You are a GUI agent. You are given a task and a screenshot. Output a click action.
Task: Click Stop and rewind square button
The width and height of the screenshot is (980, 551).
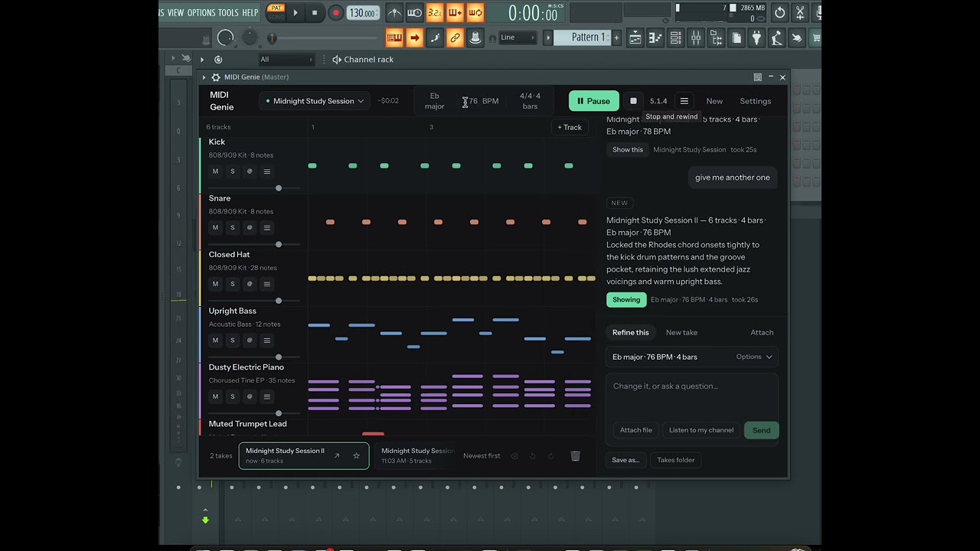coord(633,101)
